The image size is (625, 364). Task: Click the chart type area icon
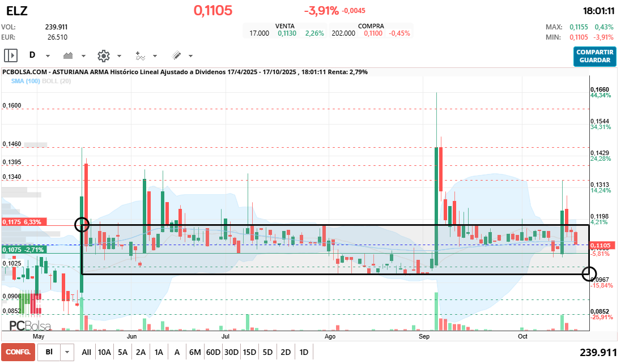(69, 55)
